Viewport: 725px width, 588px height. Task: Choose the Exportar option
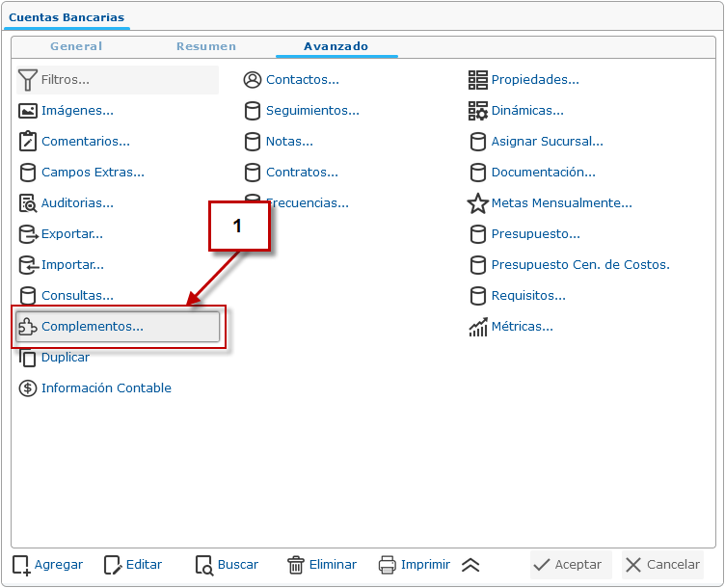pos(72,234)
